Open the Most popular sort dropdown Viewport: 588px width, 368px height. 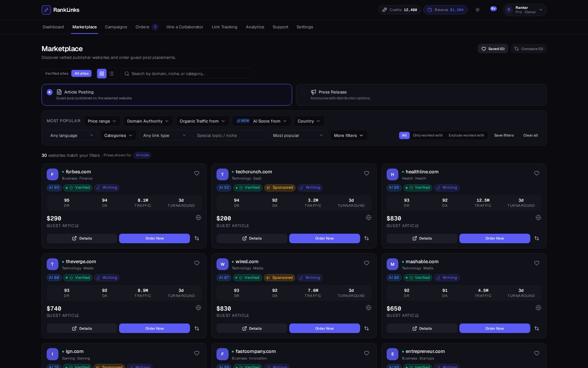298,135
